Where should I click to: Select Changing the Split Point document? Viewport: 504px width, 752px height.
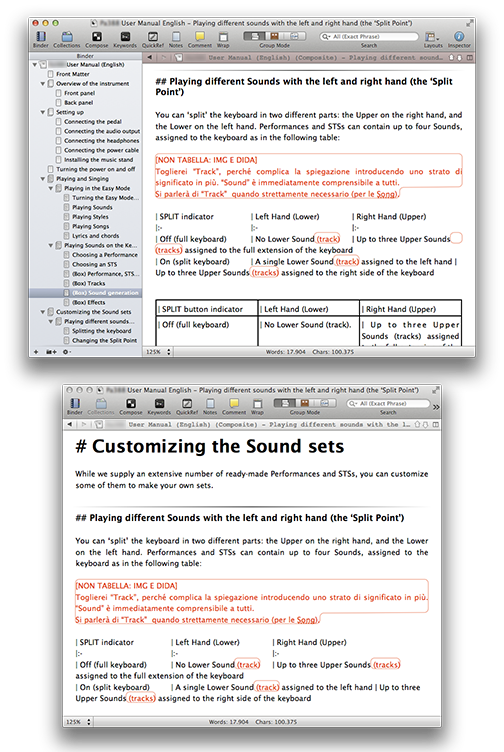click(104, 341)
